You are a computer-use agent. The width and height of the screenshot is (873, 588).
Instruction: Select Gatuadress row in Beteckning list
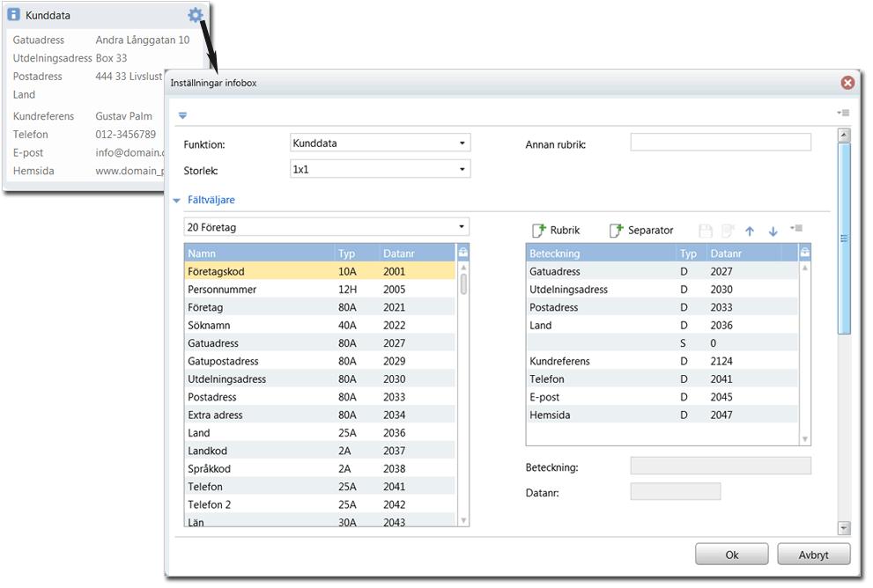click(x=662, y=271)
